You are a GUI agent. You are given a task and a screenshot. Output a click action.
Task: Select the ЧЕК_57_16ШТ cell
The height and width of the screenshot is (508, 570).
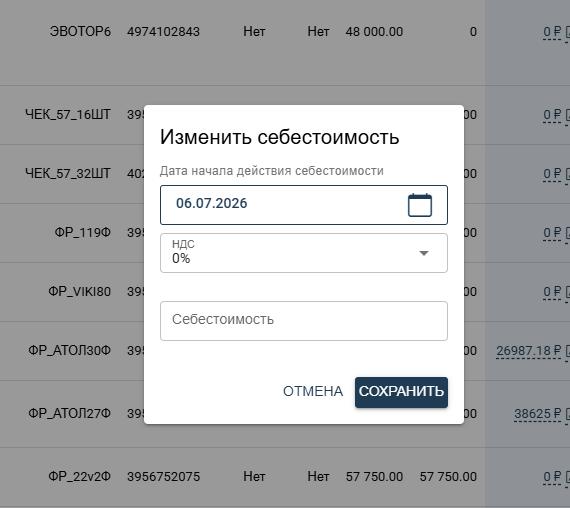point(68,115)
